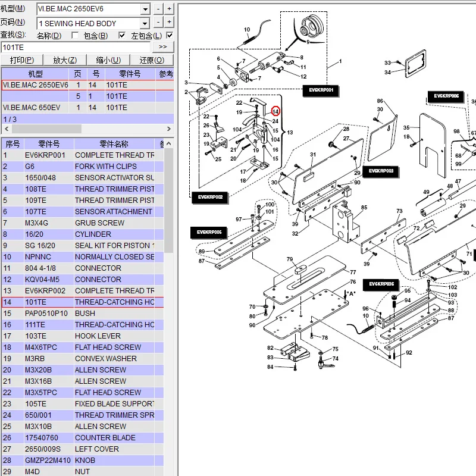Select part row EV6KRP002 in the list

tap(83, 291)
